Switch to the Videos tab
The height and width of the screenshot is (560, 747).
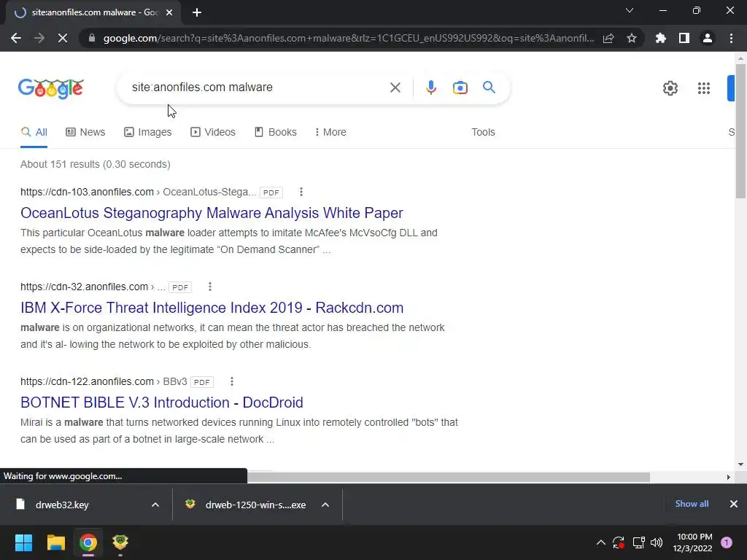[212, 133]
